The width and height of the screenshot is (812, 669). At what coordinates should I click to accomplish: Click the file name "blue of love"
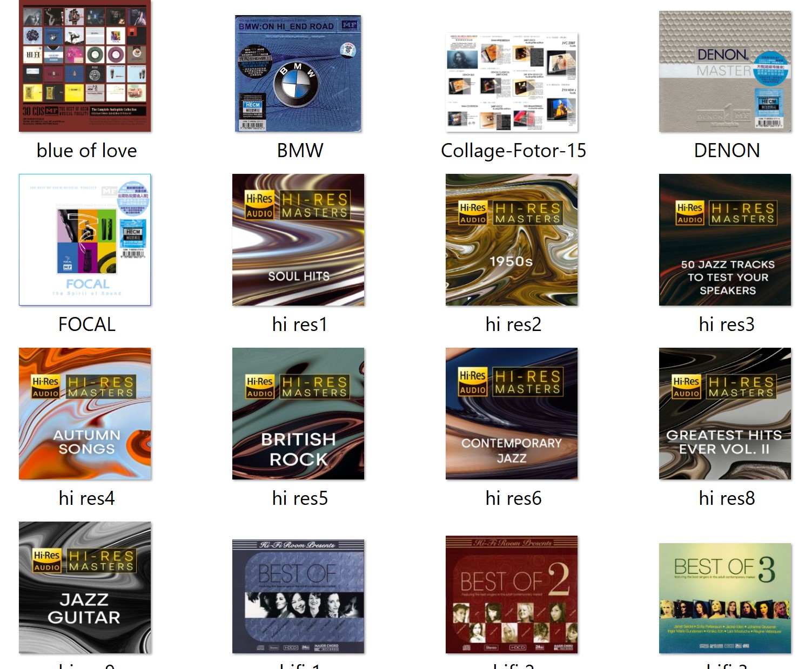point(86,151)
